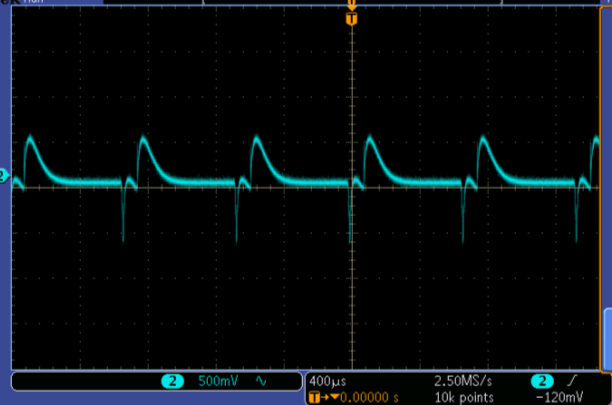Screen dimensions: 612x405
Task: Click the orange trigger position marker T
Action: pyautogui.click(x=352, y=18)
